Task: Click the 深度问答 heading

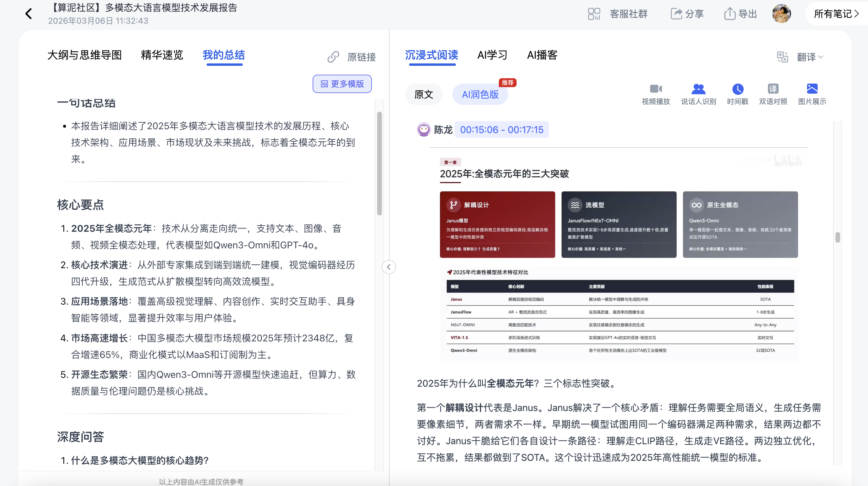Action: pyautogui.click(x=81, y=437)
